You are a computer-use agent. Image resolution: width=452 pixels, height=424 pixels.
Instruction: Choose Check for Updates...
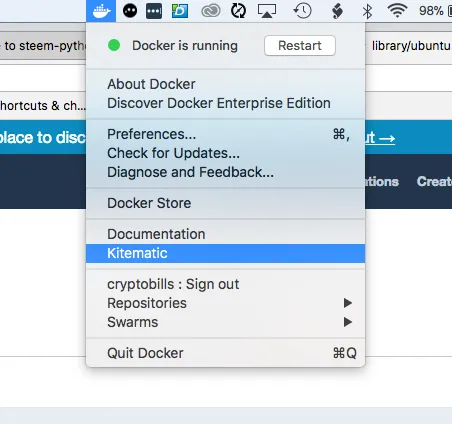tap(225, 153)
